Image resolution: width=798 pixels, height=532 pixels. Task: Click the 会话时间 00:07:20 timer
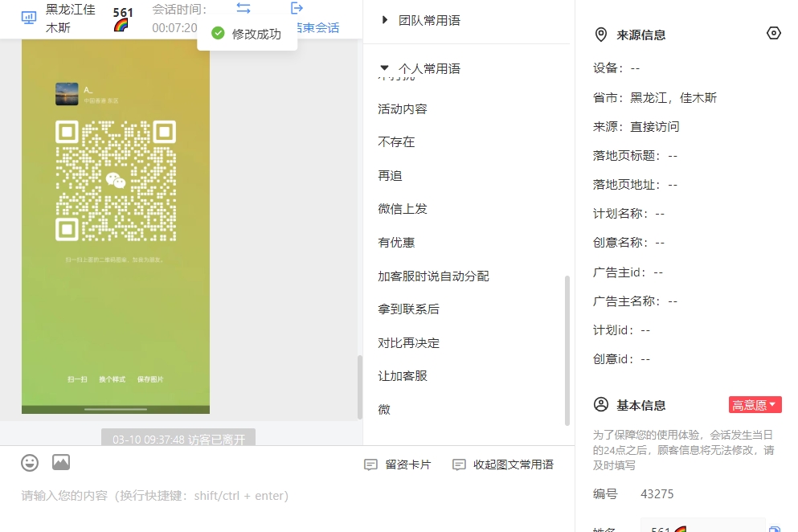(x=174, y=27)
